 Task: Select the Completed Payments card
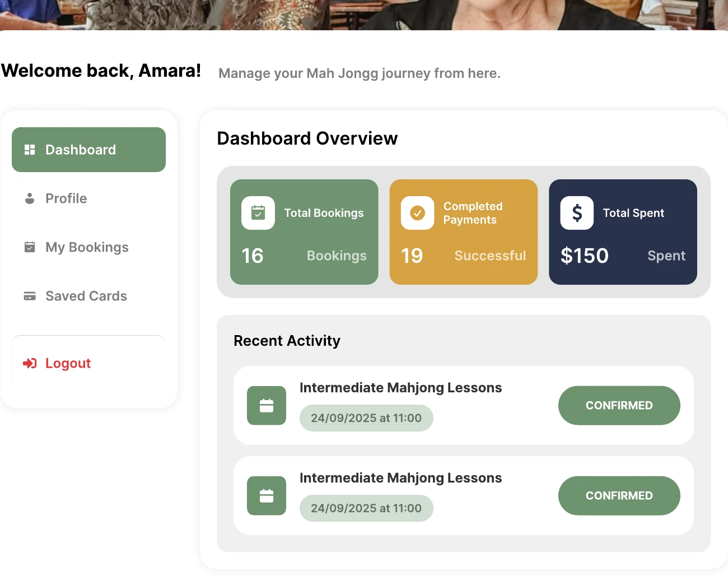(x=464, y=232)
